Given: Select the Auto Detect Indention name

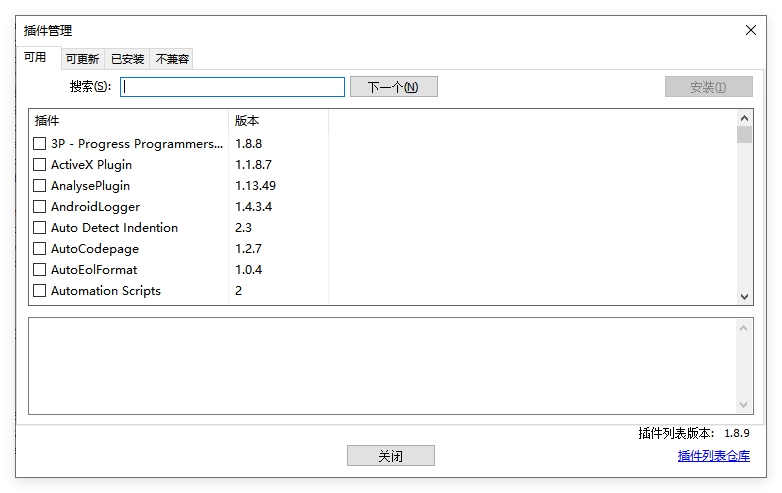Looking at the screenshot, I should point(114,228).
